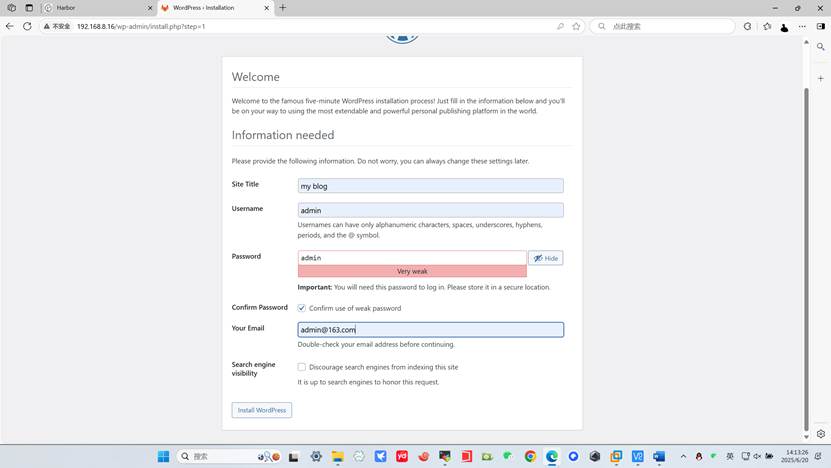Open Settings from the taskbar
Viewport: 831px width, 468px height.
(316, 456)
